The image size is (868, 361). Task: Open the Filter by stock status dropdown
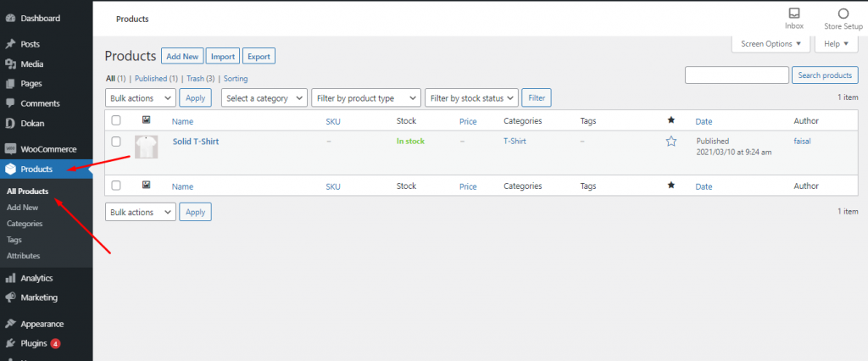click(x=471, y=98)
